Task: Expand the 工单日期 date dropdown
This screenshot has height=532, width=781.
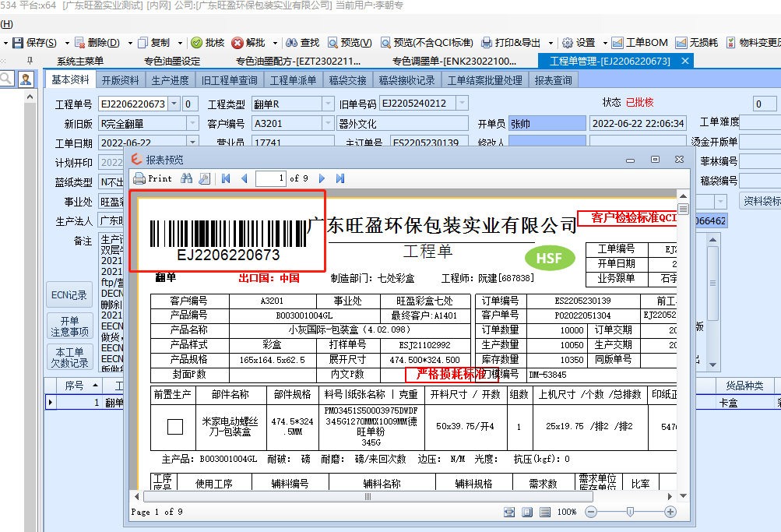Action: click(193, 143)
